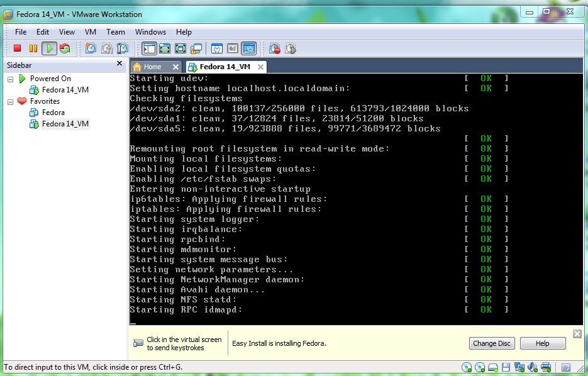
Task: Collapse the Favorites tree group
Action: click(x=11, y=102)
